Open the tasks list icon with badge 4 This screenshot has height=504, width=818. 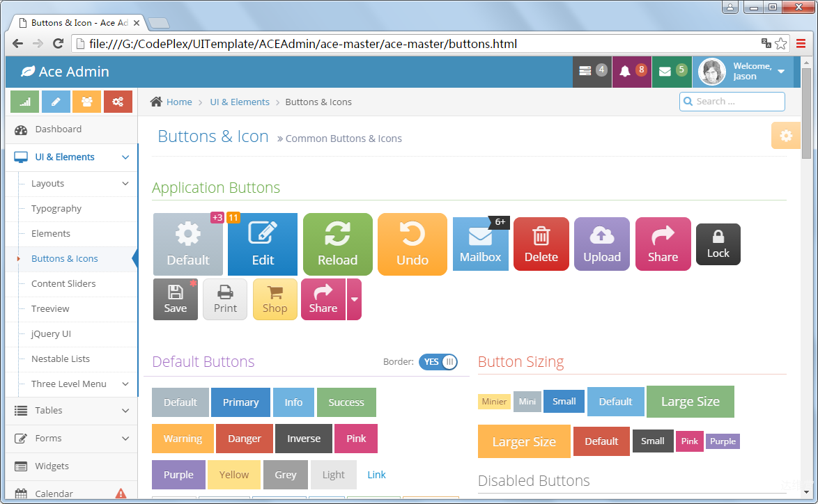[585, 72]
